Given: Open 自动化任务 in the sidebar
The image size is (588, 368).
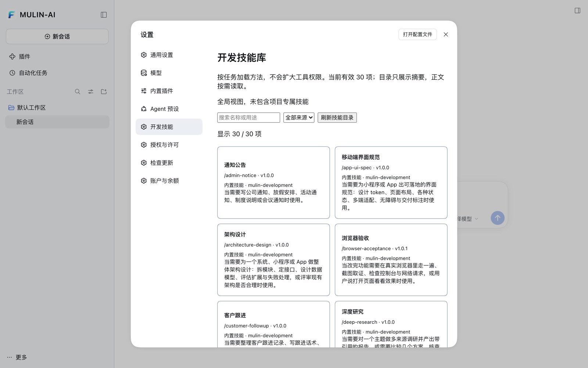Looking at the screenshot, I should click(57, 73).
